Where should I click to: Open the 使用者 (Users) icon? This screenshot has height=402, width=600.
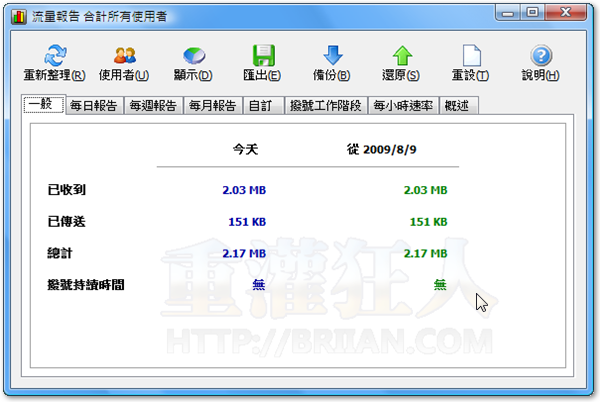point(124,56)
